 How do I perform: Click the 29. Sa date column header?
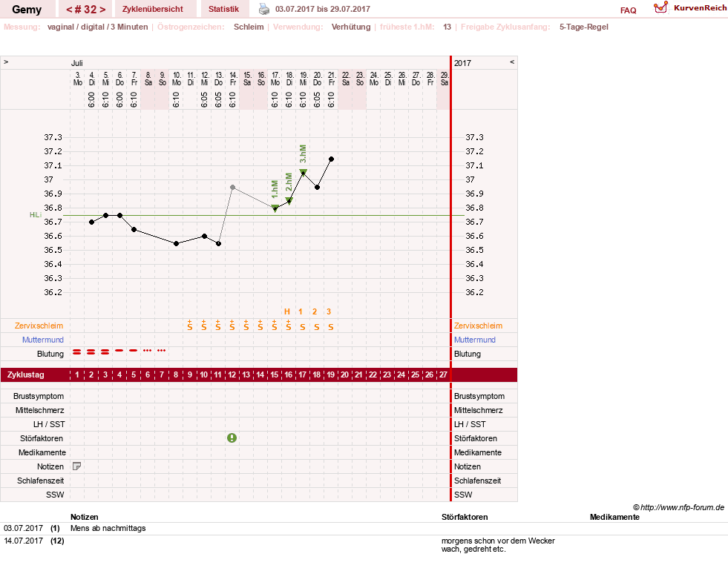point(445,79)
